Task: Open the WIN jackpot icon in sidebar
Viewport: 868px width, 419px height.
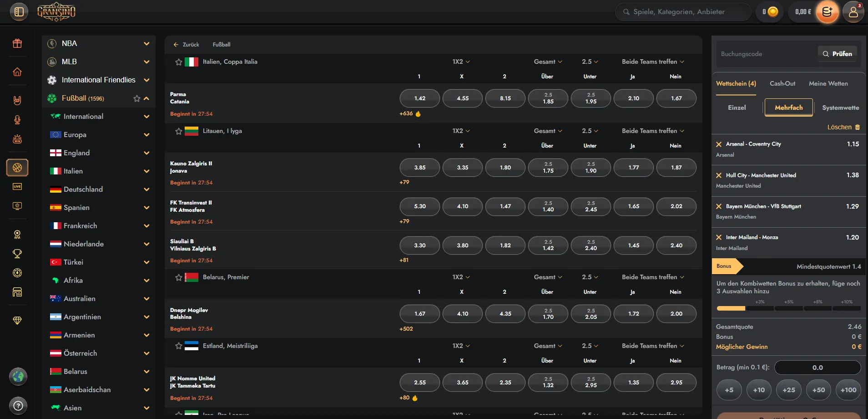Action: point(17,139)
